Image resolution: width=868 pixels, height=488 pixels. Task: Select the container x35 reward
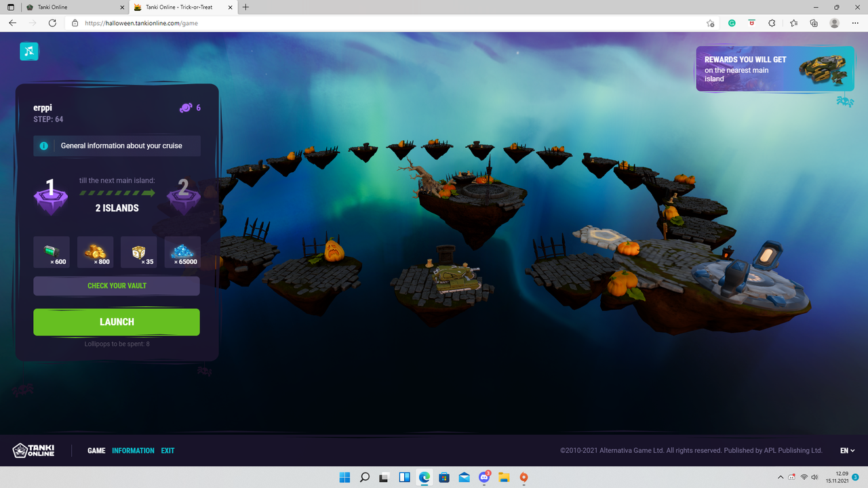coord(138,252)
